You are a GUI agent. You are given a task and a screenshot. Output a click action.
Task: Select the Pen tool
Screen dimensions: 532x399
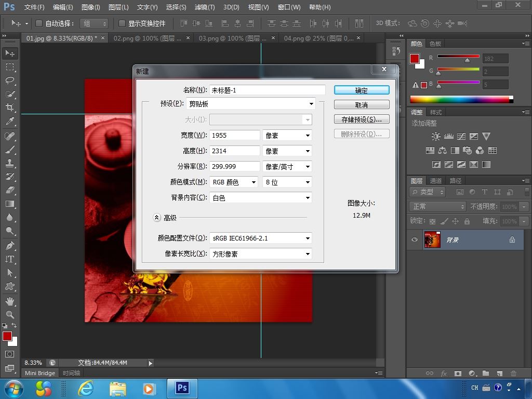point(10,245)
